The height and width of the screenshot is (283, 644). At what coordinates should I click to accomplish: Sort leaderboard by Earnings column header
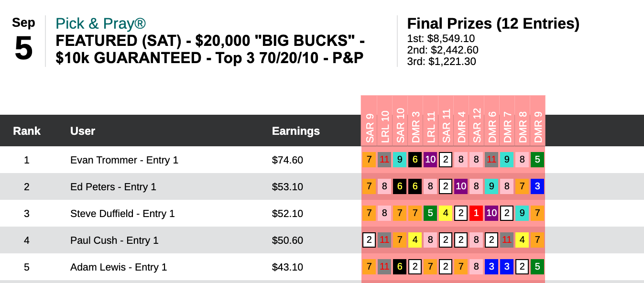295,131
